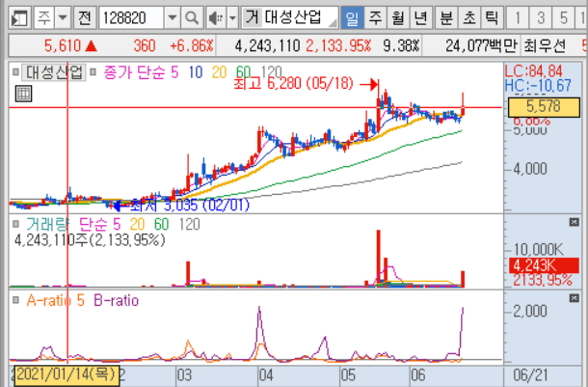This screenshot has height=387, width=588.
Task: Click the 최우선 label in the quote bar
Action: 545,46
